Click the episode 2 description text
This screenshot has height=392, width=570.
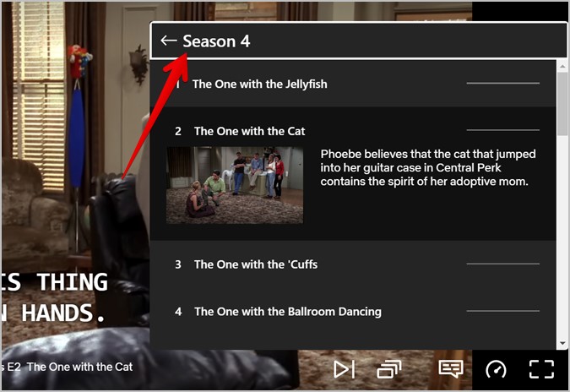pyautogui.click(x=428, y=167)
